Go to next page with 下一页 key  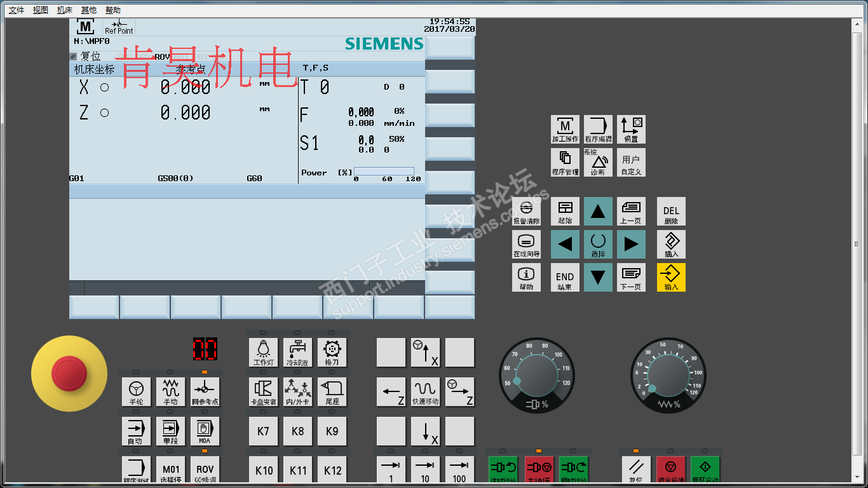[x=631, y=278]
